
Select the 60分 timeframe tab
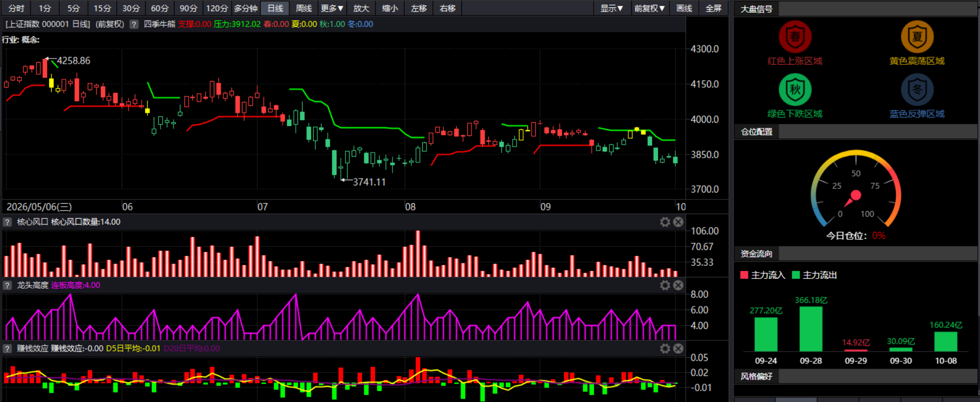(160, 8)
